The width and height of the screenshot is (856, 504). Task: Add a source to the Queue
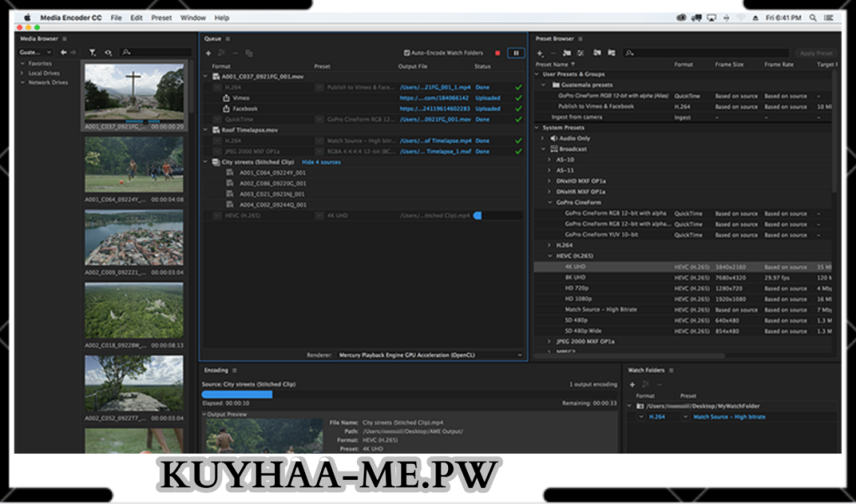tap(208, 53)
